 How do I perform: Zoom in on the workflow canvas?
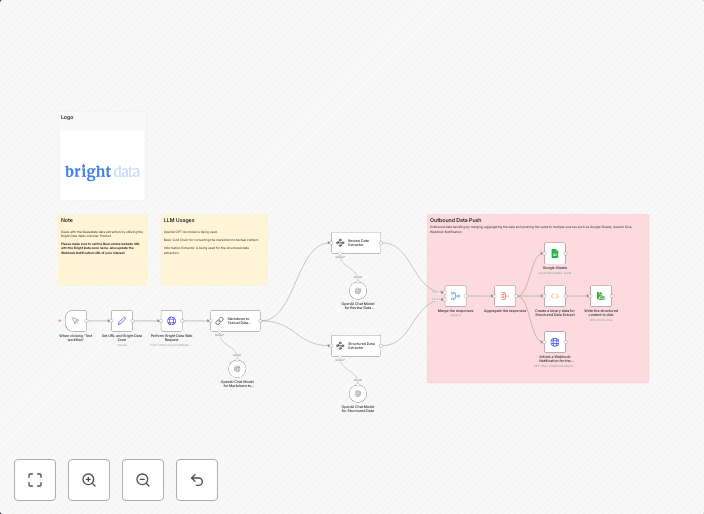tap(89, 480)
